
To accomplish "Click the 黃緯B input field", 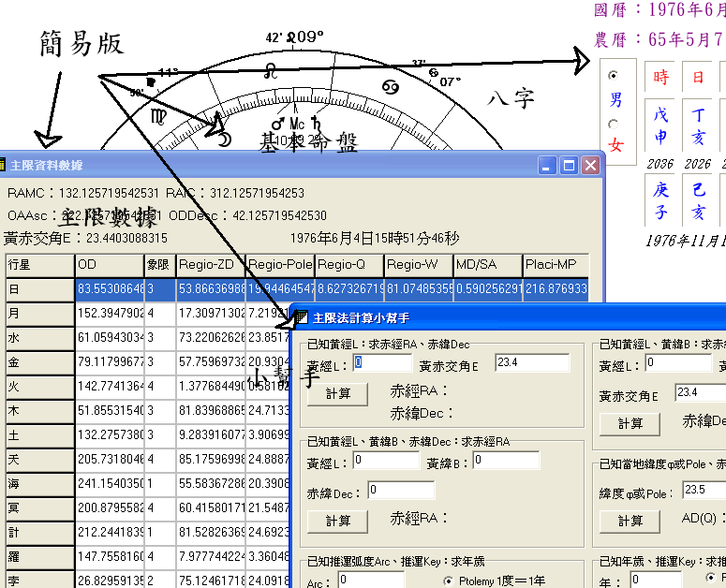I will pos(507,461).
